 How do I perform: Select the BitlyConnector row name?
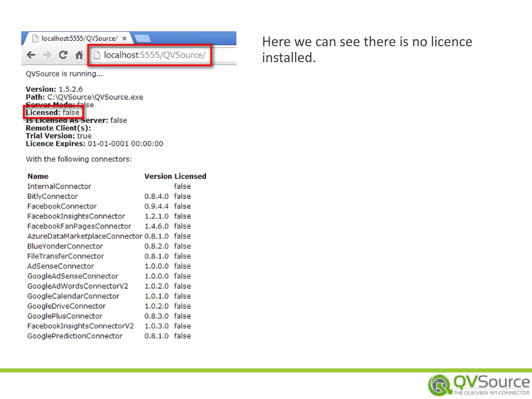click(52, 196)
